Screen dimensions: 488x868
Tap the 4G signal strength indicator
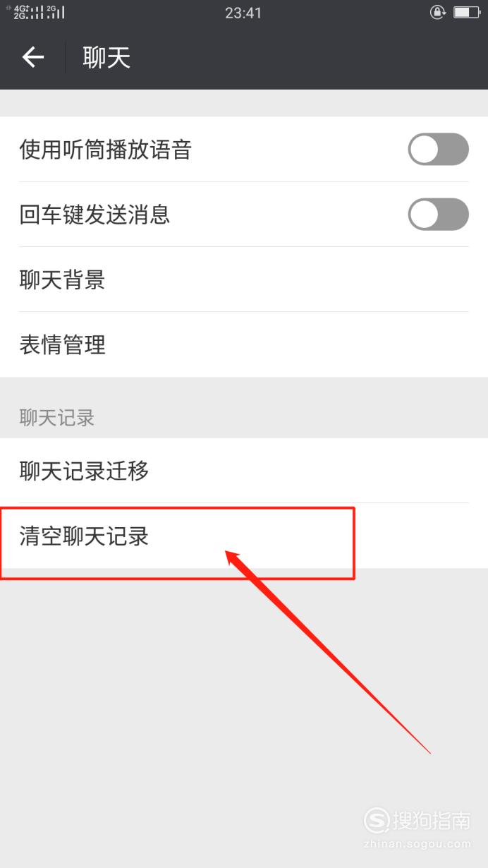click(29, 12)
